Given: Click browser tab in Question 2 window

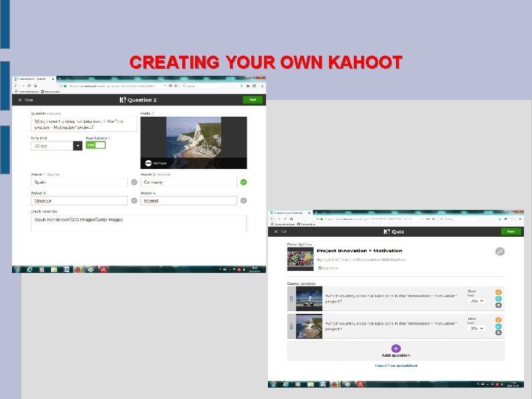Looking at the screenshot, I should [x=34, y=78].
